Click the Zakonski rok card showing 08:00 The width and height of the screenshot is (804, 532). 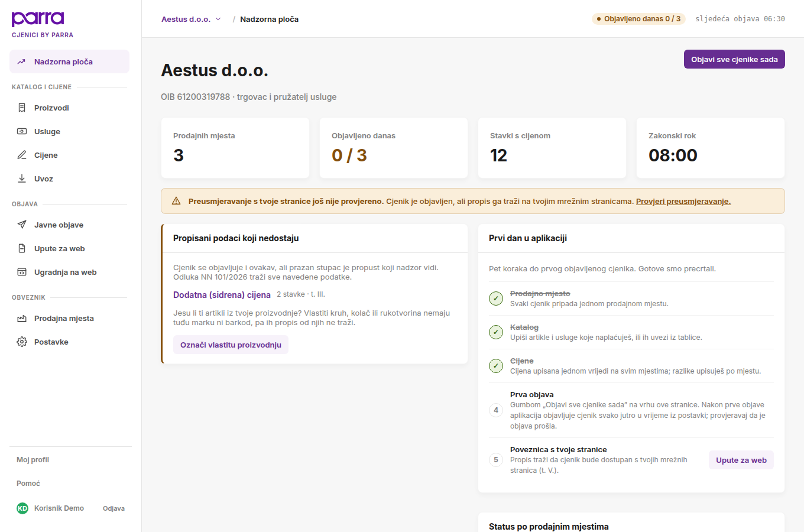[x=711, y=148]
